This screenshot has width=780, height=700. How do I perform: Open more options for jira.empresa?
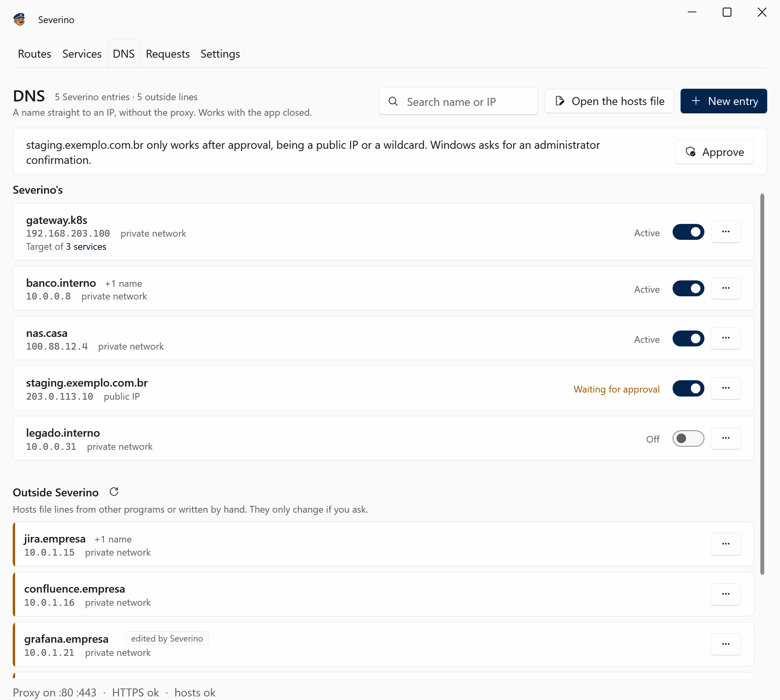725,544
